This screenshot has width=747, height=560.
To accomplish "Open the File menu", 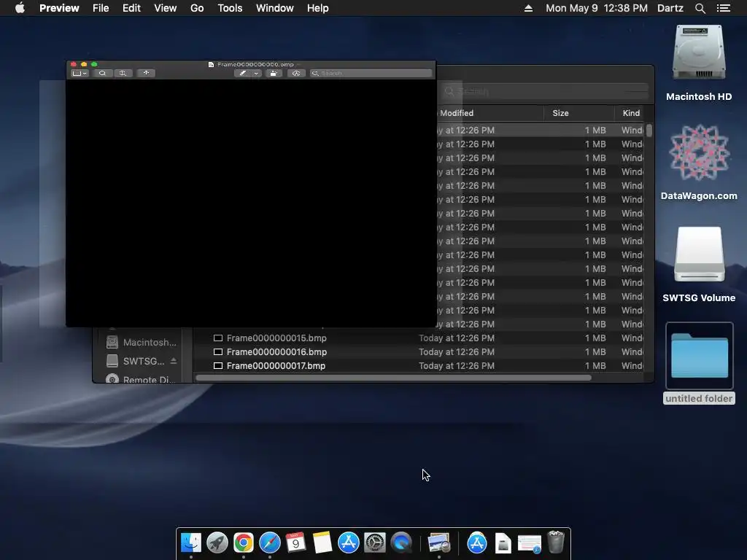I will 101,8.
